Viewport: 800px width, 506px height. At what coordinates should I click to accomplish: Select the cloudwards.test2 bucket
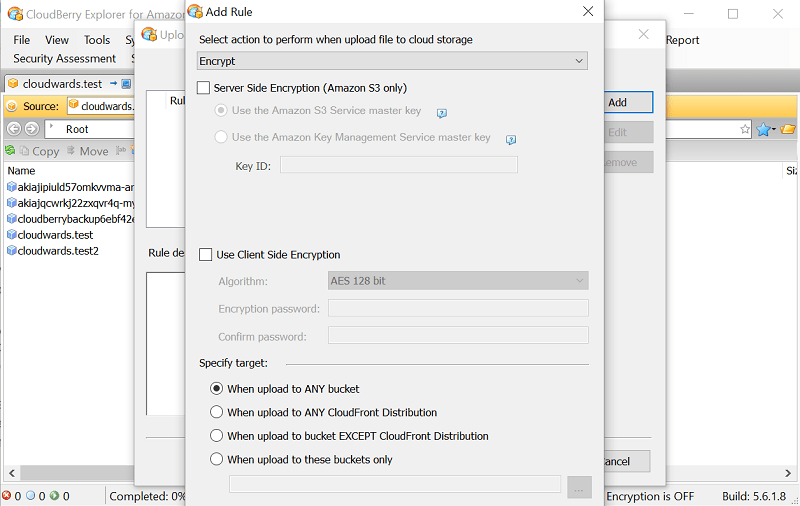[53, 250]
